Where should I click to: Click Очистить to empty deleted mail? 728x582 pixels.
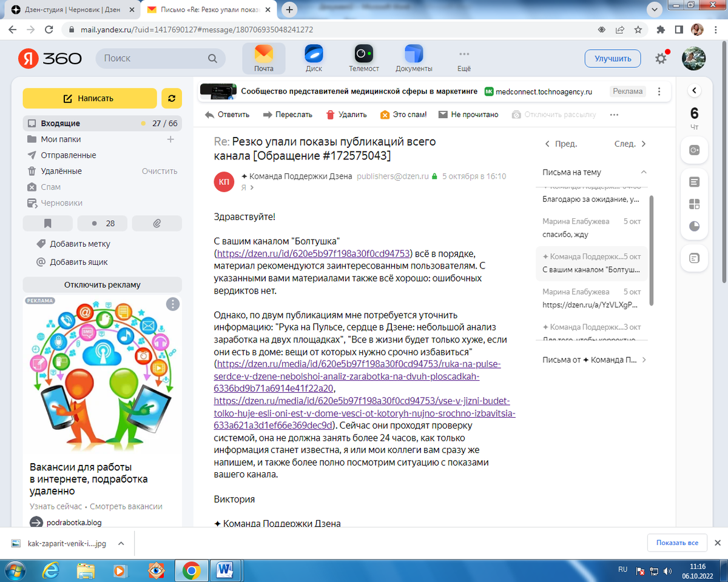pos(160,171)
